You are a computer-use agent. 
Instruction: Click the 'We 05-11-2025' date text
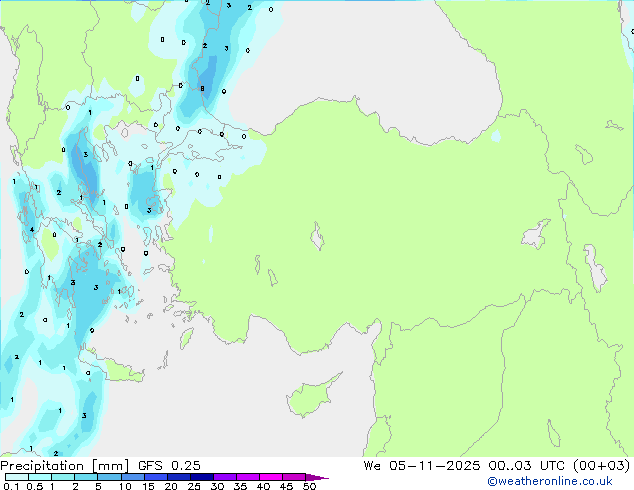point(422,466)
